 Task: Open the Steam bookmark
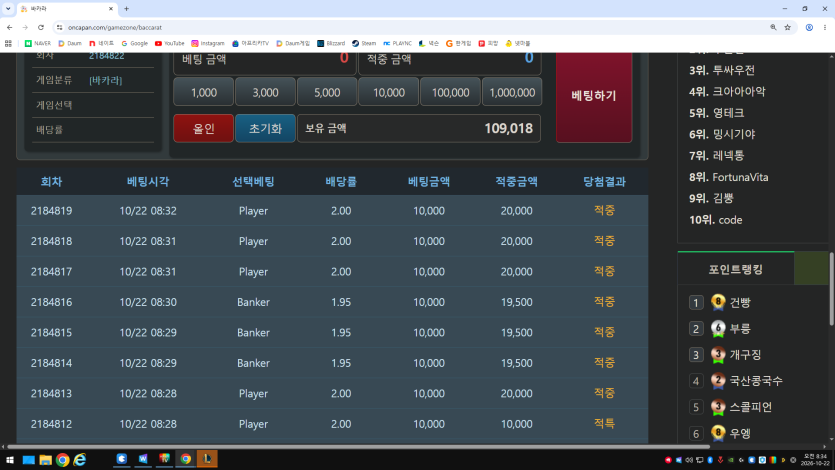coord(364,43)
